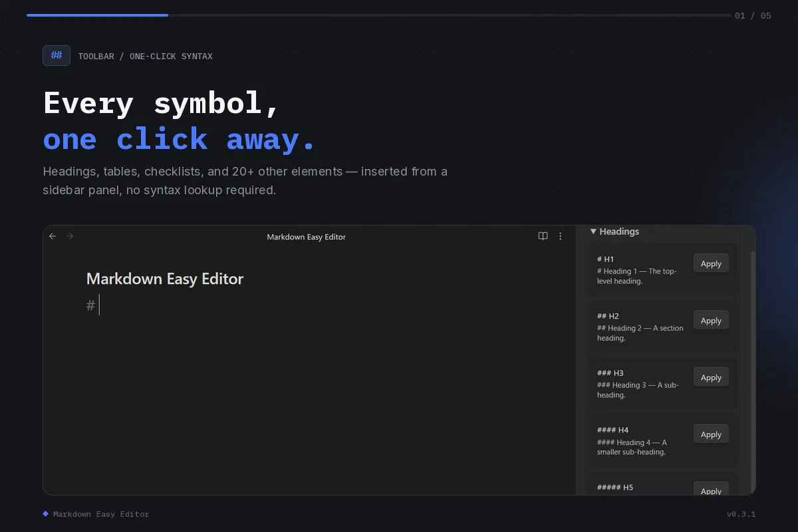The image size is (798, 532).
Task: Click the 'one click away.' blue headline
Action: coord(180,140)
